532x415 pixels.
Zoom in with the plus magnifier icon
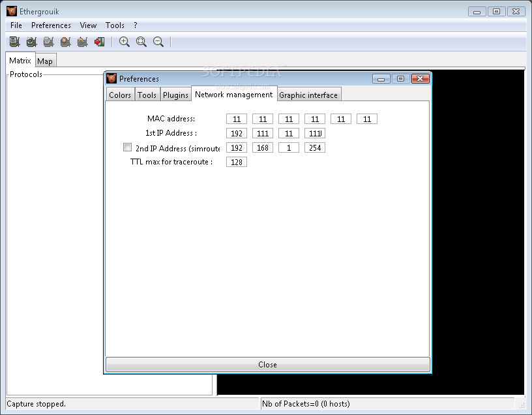(x=125, y=42)
